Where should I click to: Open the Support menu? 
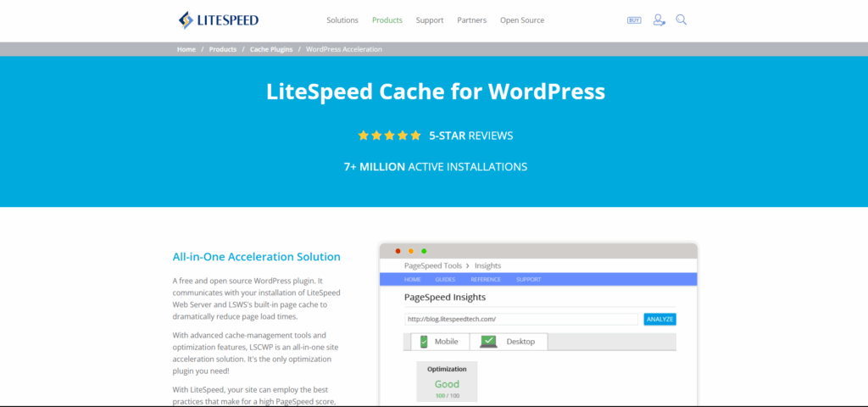pyautogui.click(x=430, y=20)
